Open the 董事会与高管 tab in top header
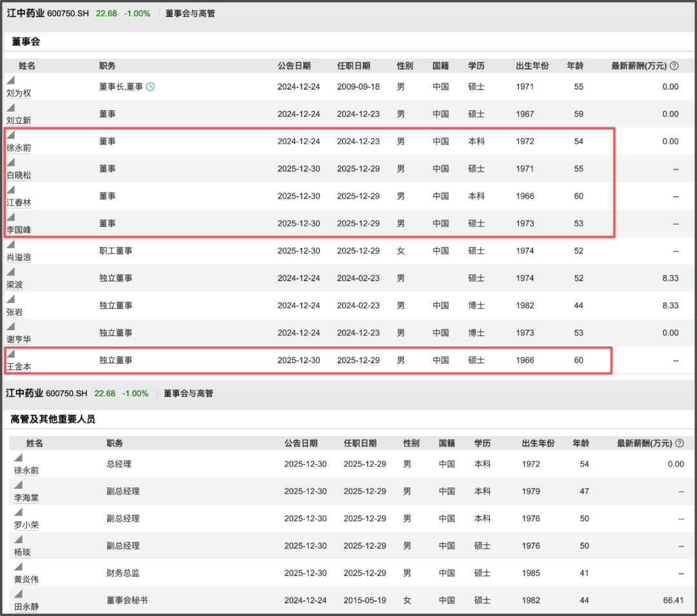The image size is (697, 616). coord(190,13)
